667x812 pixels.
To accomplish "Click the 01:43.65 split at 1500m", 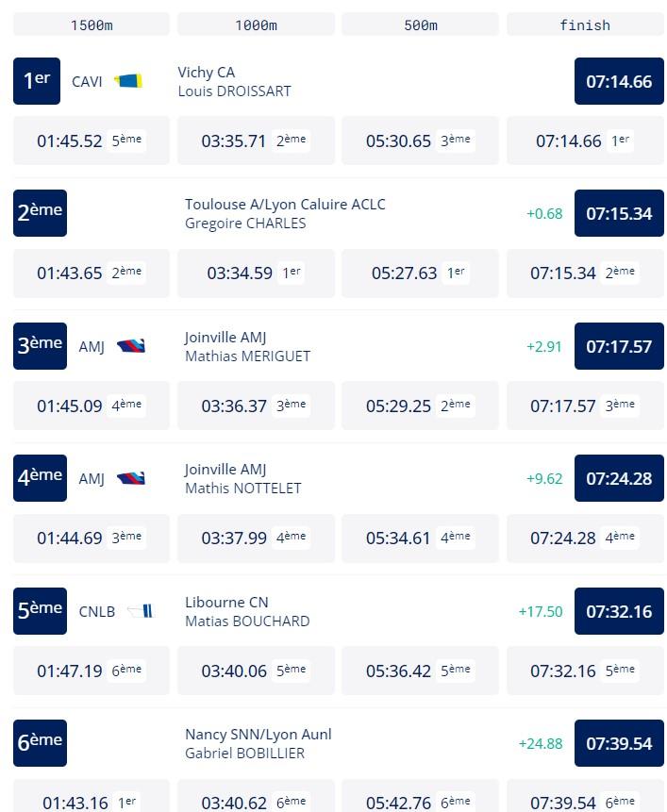I will click(70, 273).
